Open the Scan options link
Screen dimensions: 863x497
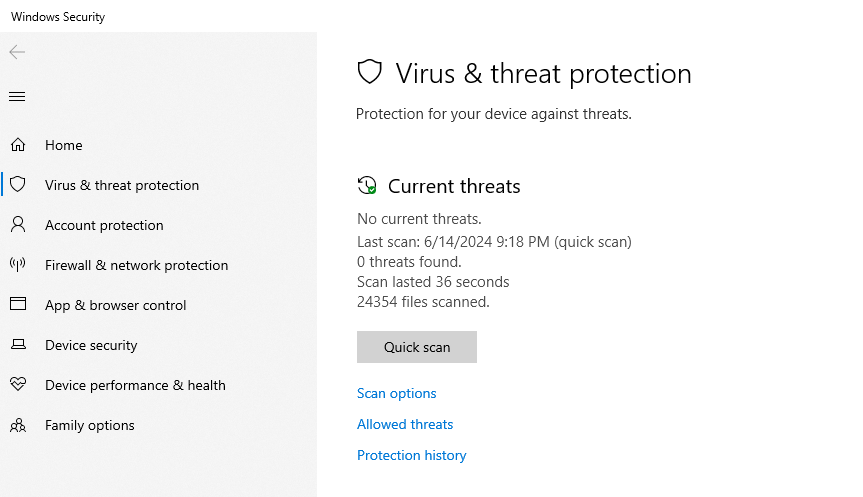tap(397, 393)
